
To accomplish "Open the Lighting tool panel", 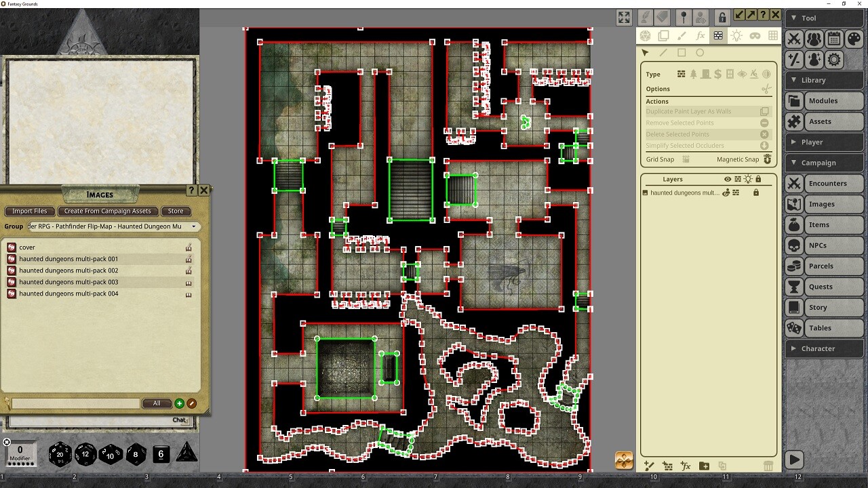I will (737, 35).
